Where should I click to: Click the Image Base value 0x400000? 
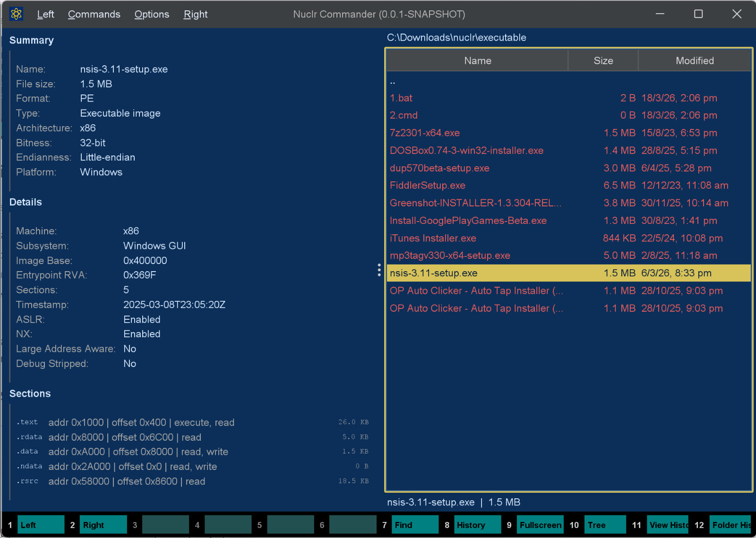(x=145, y=261)
